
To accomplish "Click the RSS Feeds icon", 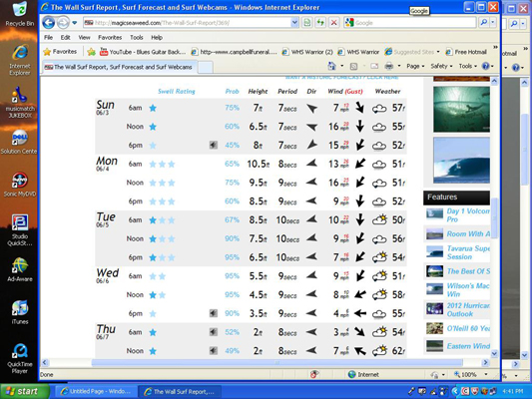I will click(x=353, y=67).
